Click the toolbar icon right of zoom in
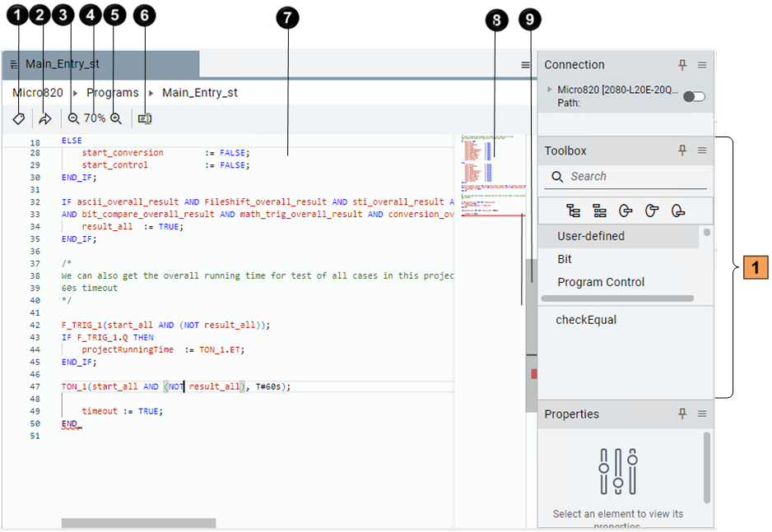Image resolution: width=772 pixels, height=532 pixels. tap(145, 118)
